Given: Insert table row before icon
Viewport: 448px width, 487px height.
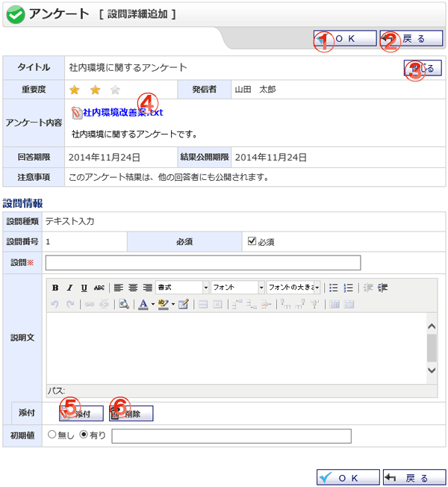Looking at the screenshot, I should [237, 304].
